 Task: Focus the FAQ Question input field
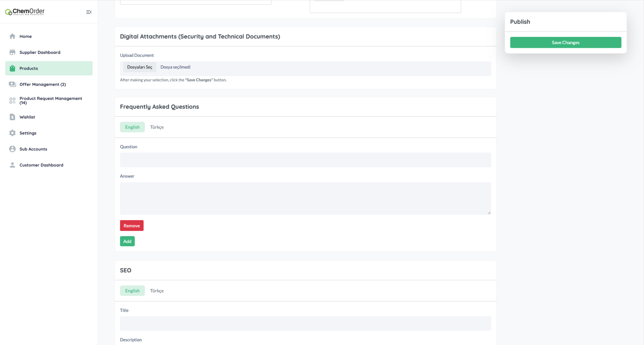[x=305, y=160]
